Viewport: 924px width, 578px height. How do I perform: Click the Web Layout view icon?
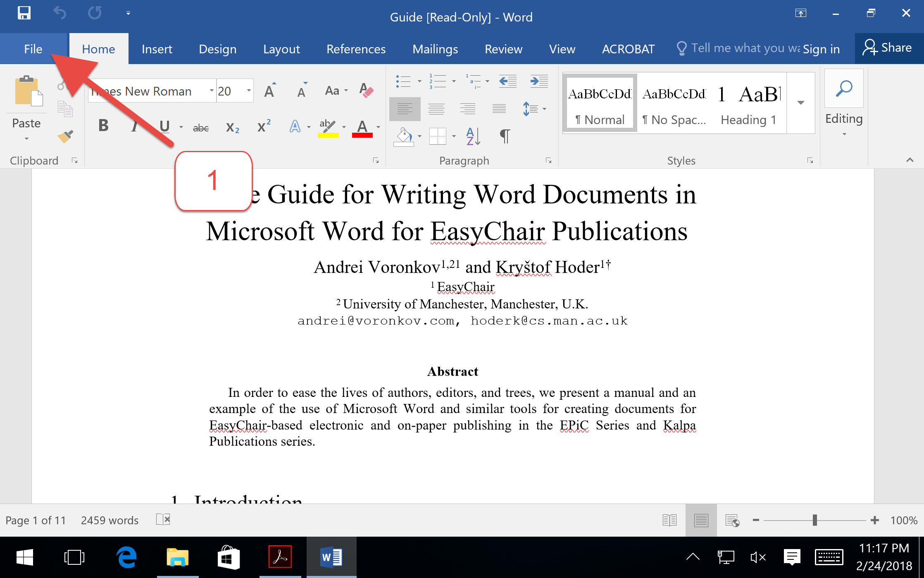coord(732,520)
